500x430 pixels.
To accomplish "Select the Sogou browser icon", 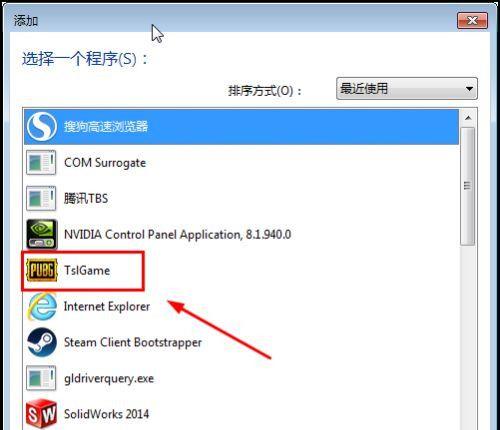I will tap(41, 127).
